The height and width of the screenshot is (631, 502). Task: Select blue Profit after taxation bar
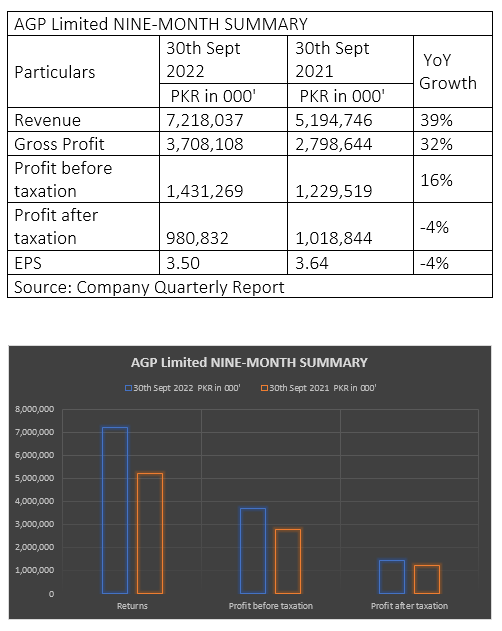point(392,577)
